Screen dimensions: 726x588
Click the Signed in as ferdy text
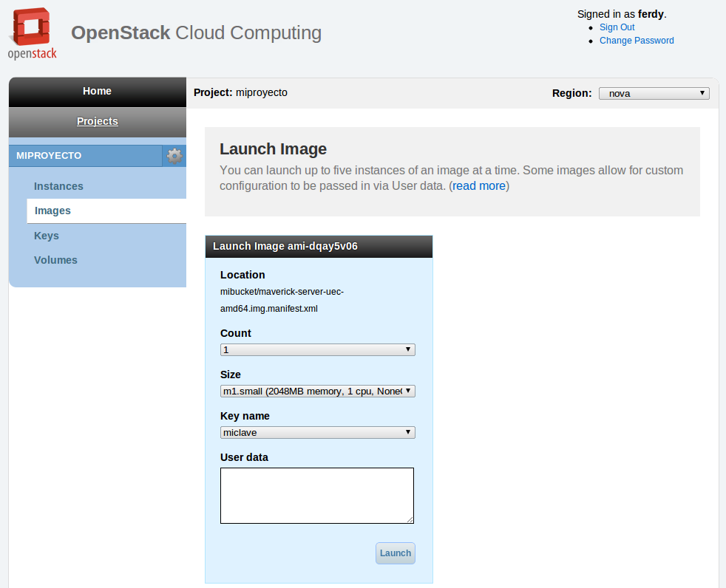(622, 14)
